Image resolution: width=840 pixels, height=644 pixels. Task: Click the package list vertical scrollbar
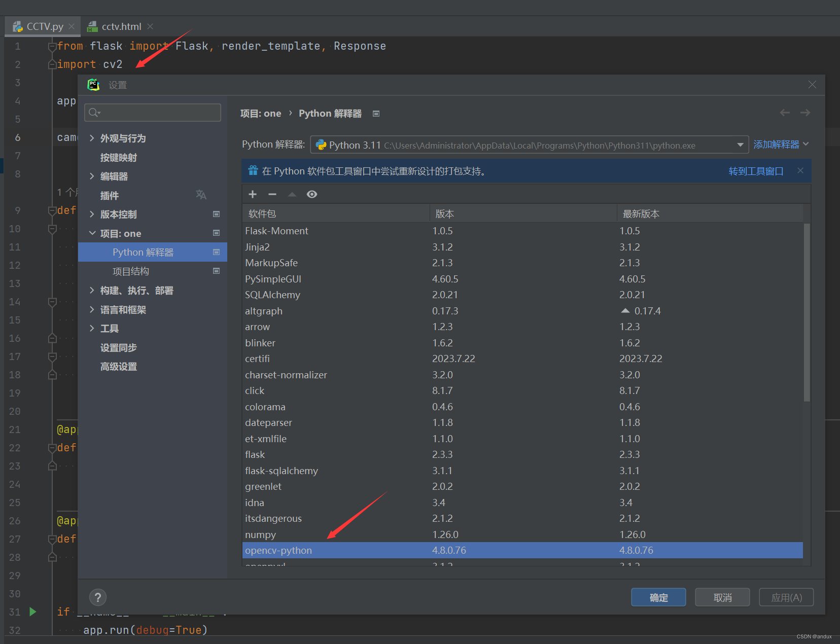[x=807, y=312]
